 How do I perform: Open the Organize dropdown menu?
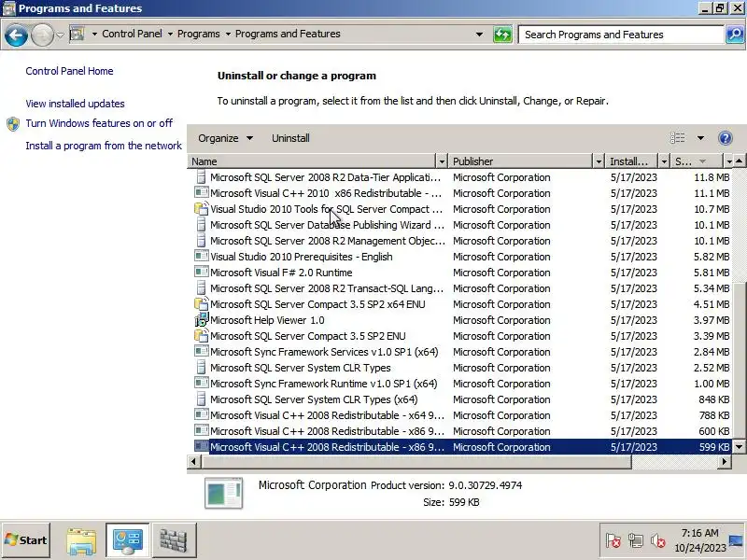(x=225, y=138)
